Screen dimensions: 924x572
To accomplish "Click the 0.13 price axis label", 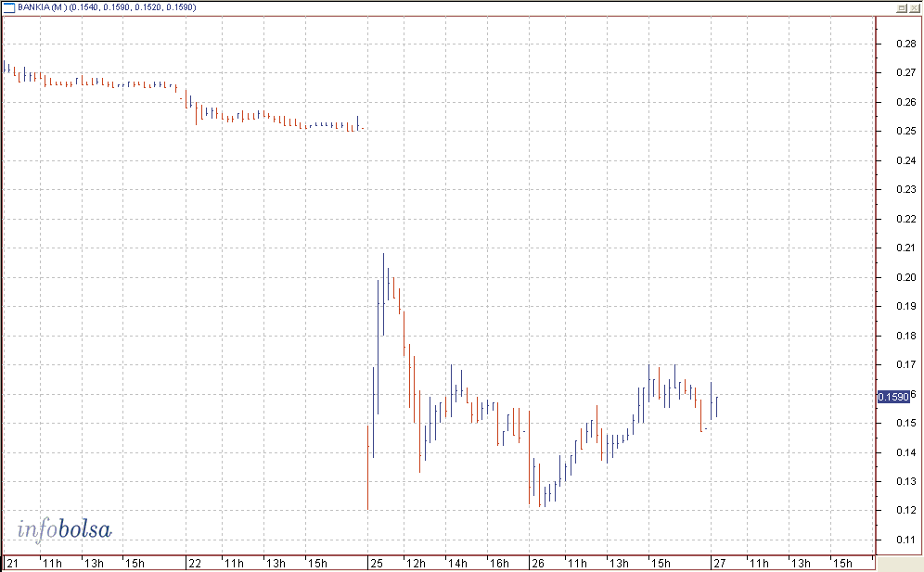I will (x=905, y=481).
